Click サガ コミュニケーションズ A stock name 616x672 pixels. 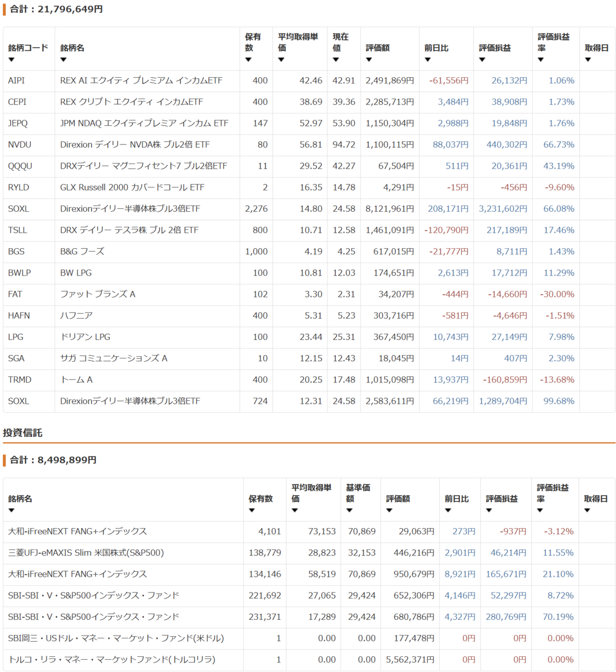114,358
